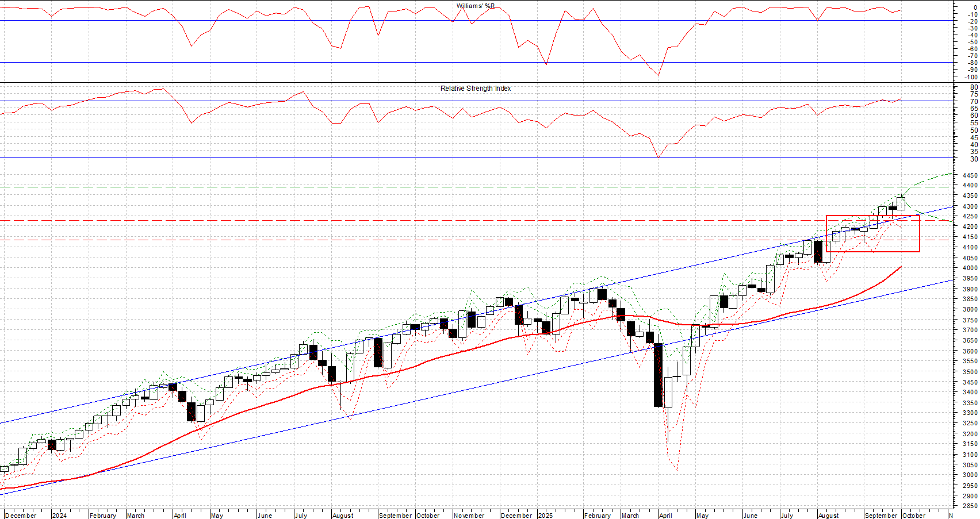Screen dimensions: 980x519
Task: Click the 4450 price level on right axis
Action: click(970, 175)
